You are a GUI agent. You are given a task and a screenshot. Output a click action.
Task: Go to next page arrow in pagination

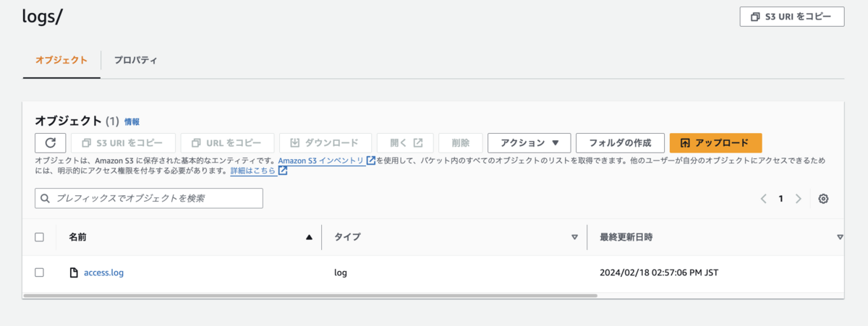(799, 199)
